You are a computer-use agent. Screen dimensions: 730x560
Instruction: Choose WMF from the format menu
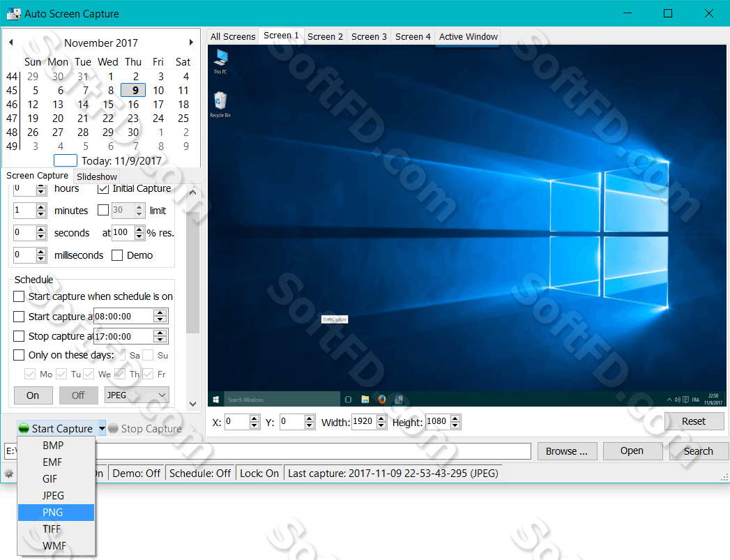click(56, 546)
